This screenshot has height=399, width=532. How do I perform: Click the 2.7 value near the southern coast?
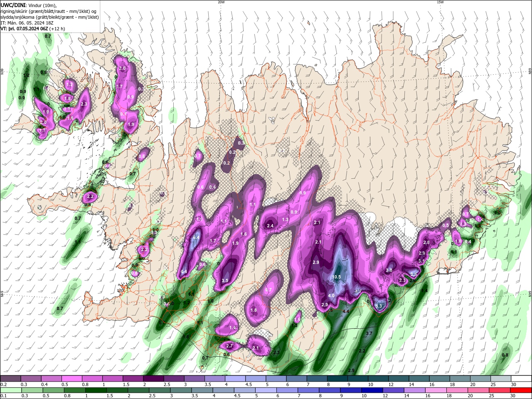click(229, 346)
